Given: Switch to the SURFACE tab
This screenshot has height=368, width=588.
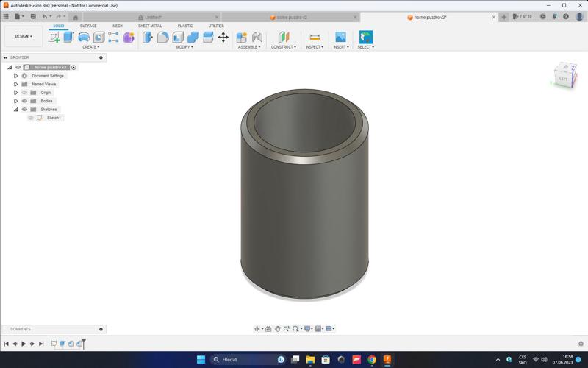Looking at the screenshot, I should (x=88, y=26).
